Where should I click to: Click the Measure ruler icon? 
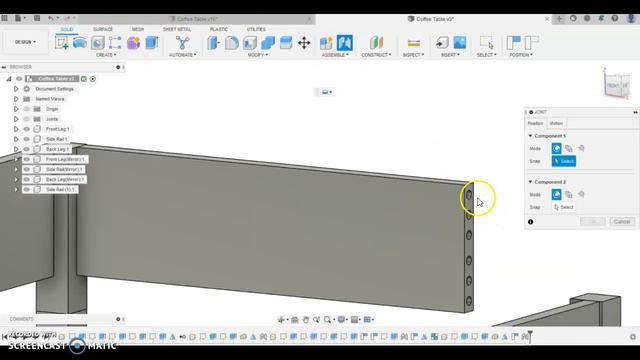coord(413,43)
